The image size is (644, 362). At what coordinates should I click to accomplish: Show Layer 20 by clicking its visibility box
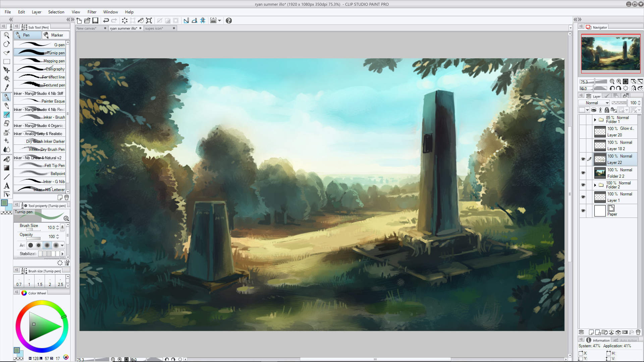pos(583,132)
